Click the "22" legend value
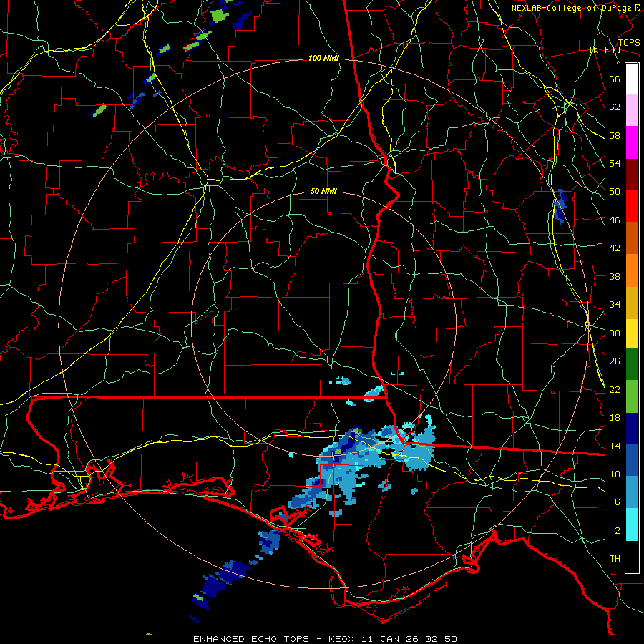The height and width of the screenshot is (644, 644). [x=615, y=390]
